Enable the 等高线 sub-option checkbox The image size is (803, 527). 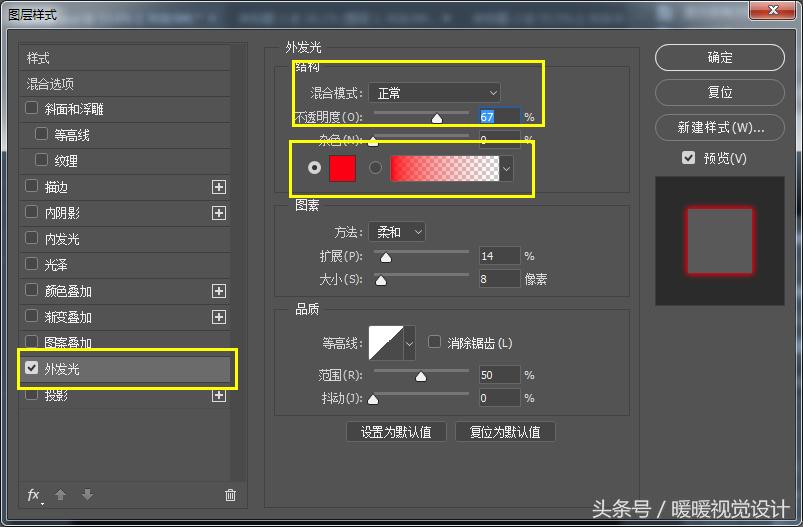(41, 134)
